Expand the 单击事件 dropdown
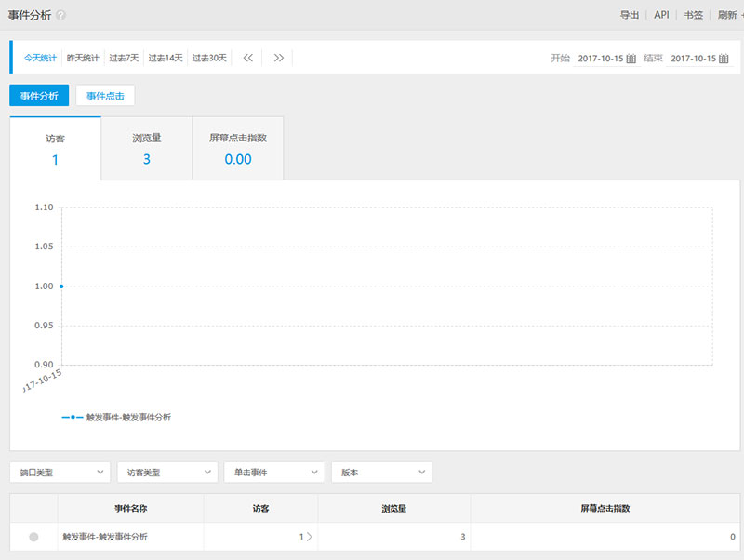The width and height of the screenshot is (744, 560). [x=274, y=473]
